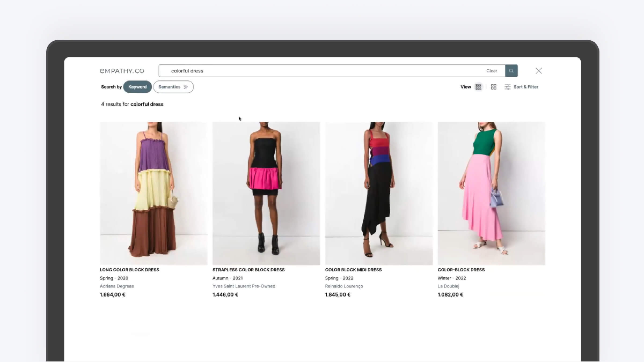Click the sparkle icon in Semantics
This screenshot has height=362, width=644.
click(186, 87)
